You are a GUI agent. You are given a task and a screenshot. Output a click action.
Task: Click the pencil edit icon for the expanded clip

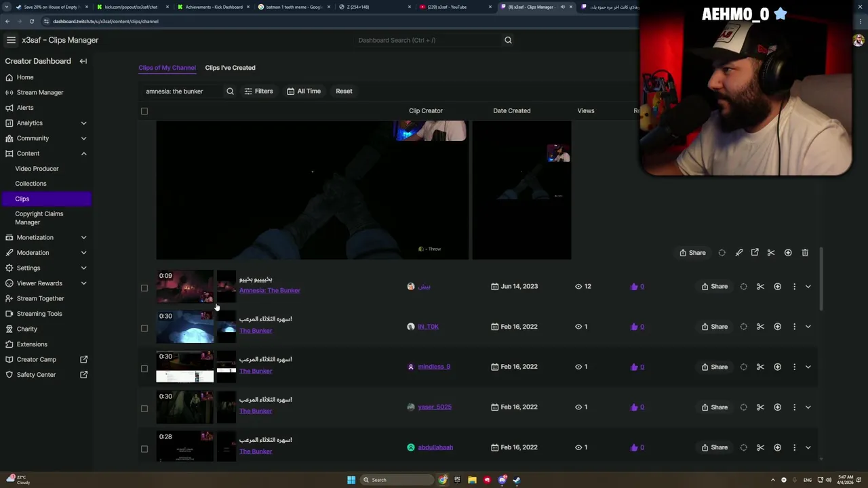click(x=738, y=253)
